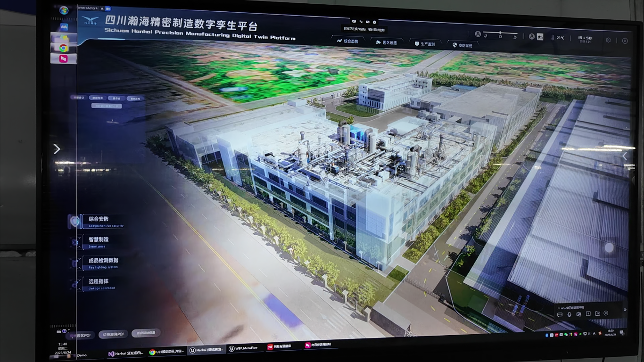Image resolution: width=644 pixels, height=362 pixels.
Task: Click the 15:50 time display in header
Action: pyautogui.click(x=585, y=39)
